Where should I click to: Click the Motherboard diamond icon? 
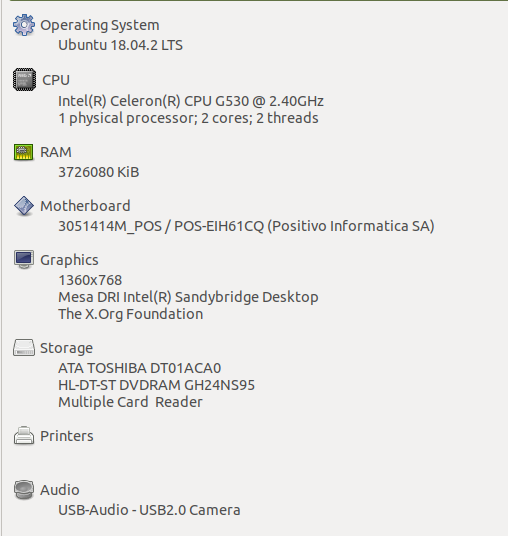click(24, 206)
